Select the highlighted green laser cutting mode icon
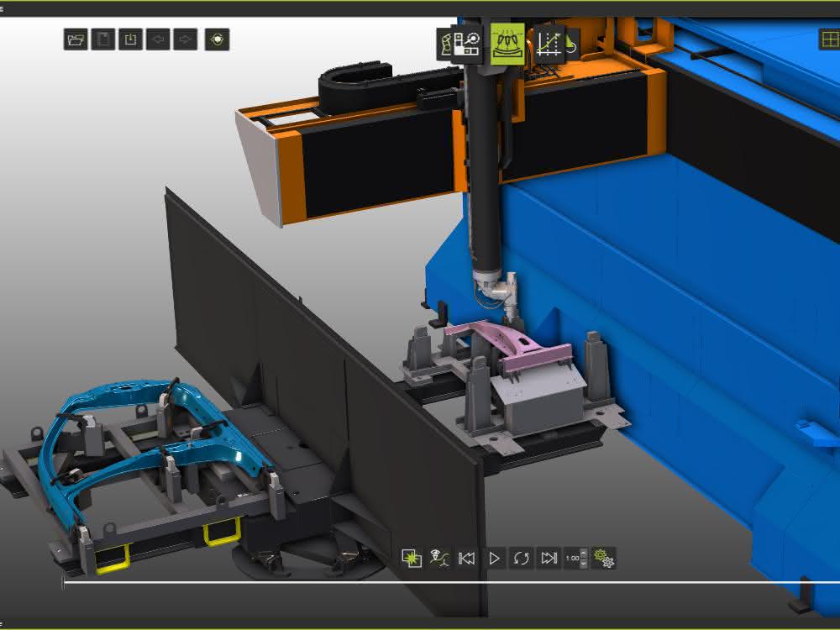The image size is (840, 630). [507, 44]
